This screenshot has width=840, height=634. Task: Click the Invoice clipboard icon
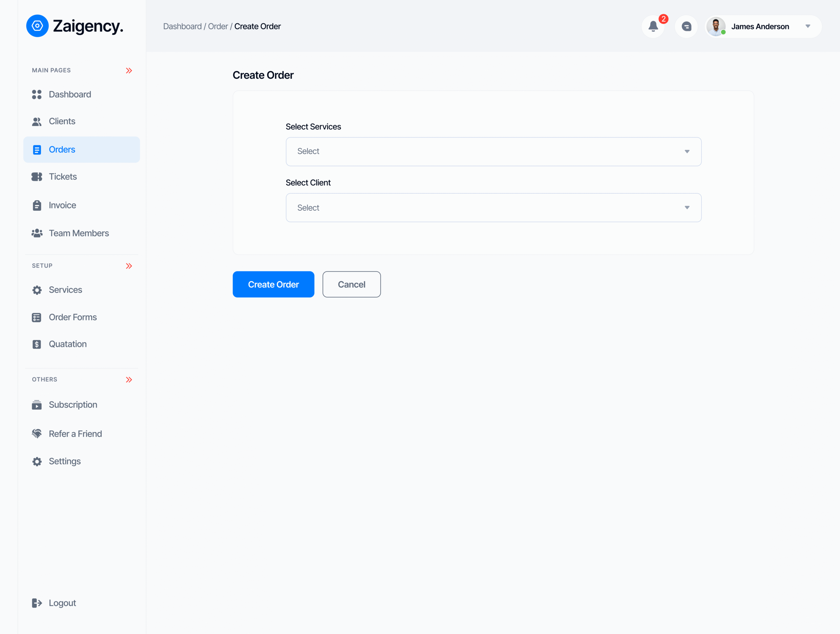coord(36,205)
